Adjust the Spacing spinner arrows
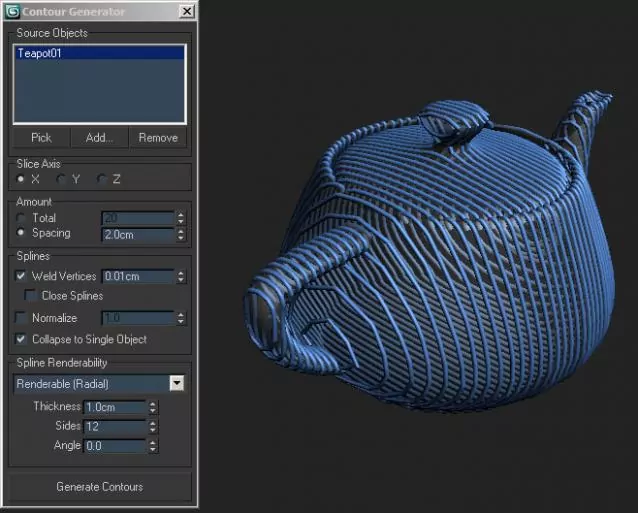The width and height of the screenshot is (638, 513). (180, 234)
